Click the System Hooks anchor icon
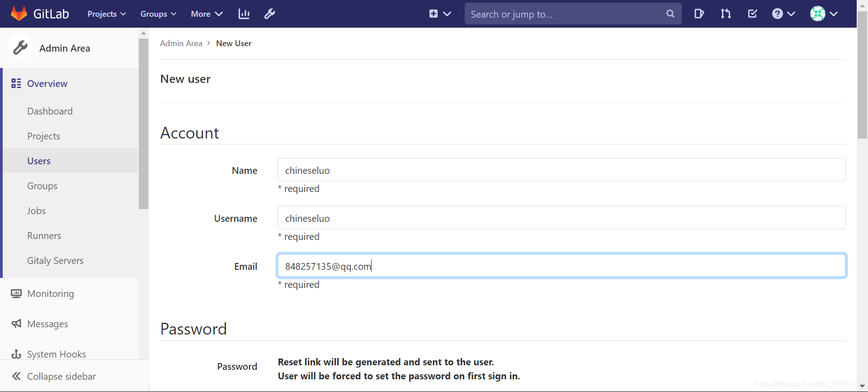This screenshot has width=868, height=392. (16, 354)
